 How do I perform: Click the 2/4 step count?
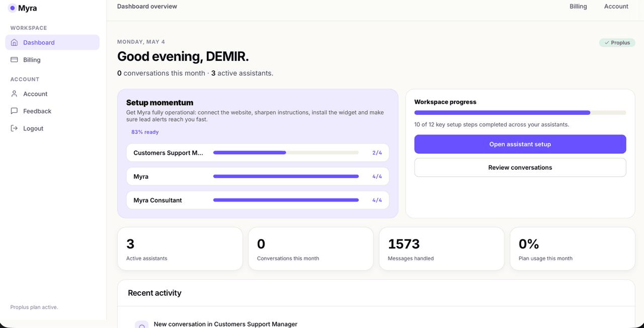click(x=377, y=153)
